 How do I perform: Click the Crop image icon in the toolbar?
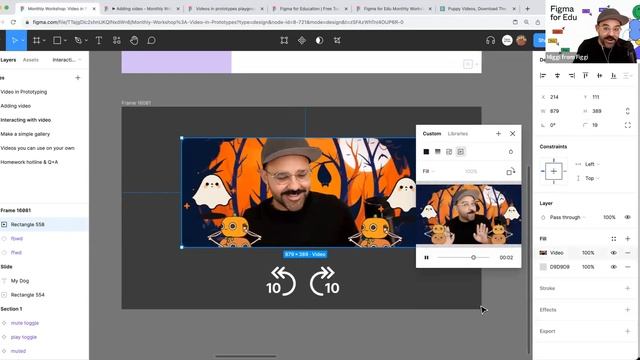(337, 40)
